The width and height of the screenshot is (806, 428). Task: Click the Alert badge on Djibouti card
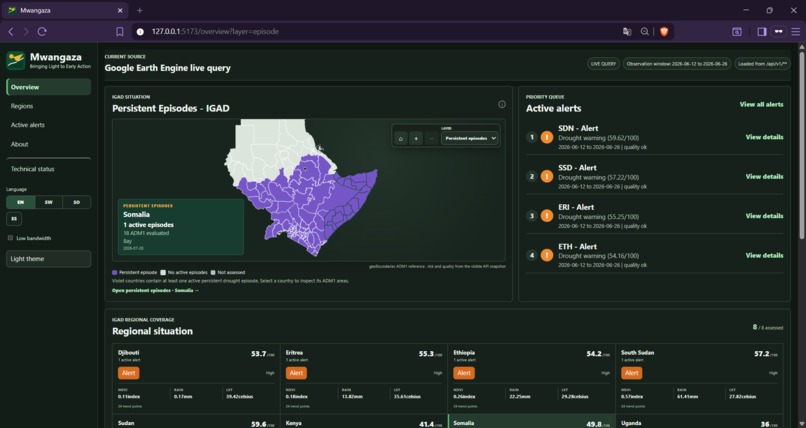[x=129, y=373]
